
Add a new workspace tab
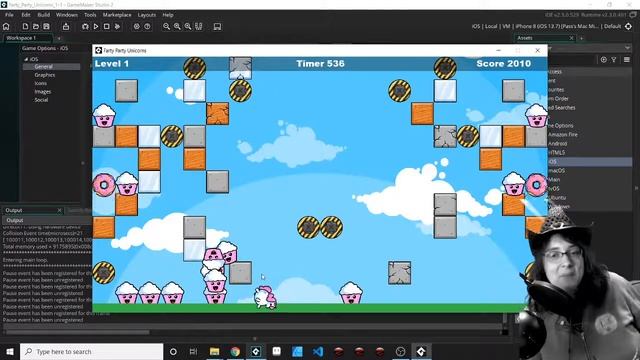59,38
